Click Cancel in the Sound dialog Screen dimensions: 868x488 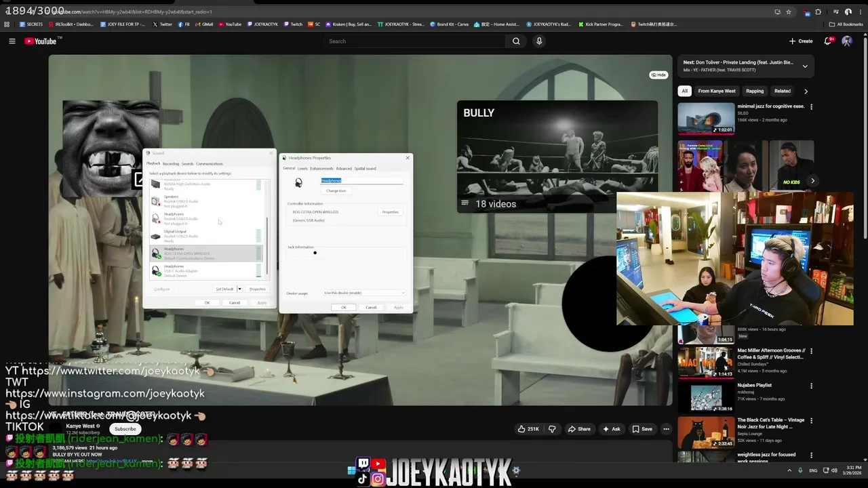(x=235, y=303)
